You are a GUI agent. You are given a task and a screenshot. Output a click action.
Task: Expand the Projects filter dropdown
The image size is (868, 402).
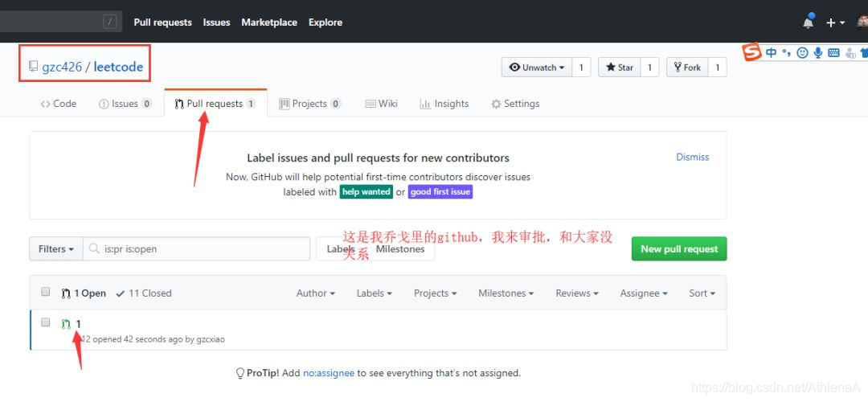coord(435,293)
